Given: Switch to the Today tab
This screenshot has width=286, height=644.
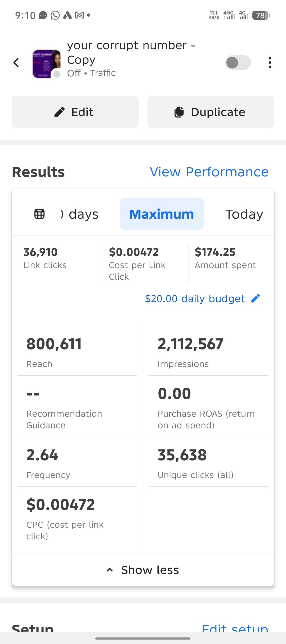Looking at the screenshot, I should pos(244,214).
